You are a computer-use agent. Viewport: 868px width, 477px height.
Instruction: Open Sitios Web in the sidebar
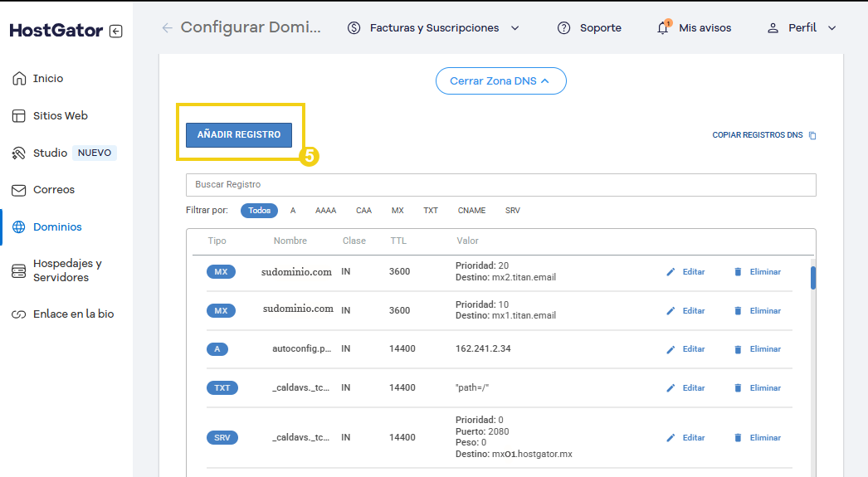pos(61,115)
